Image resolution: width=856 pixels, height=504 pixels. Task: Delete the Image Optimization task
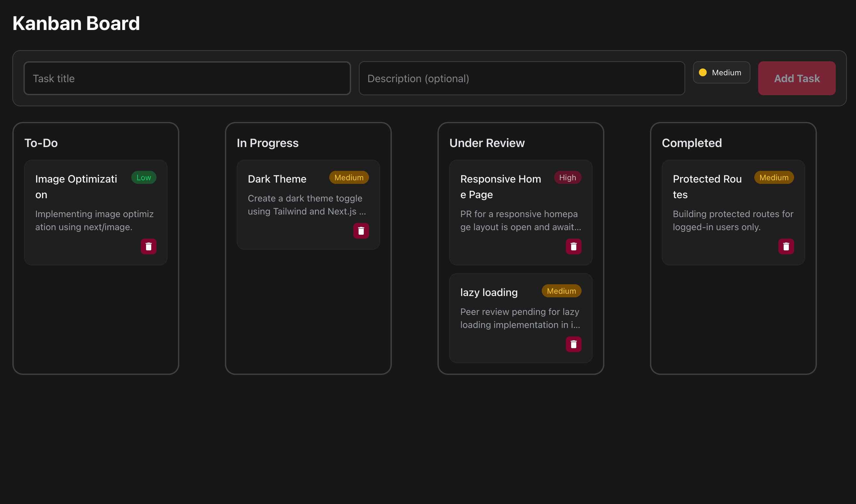coord(148,246)
